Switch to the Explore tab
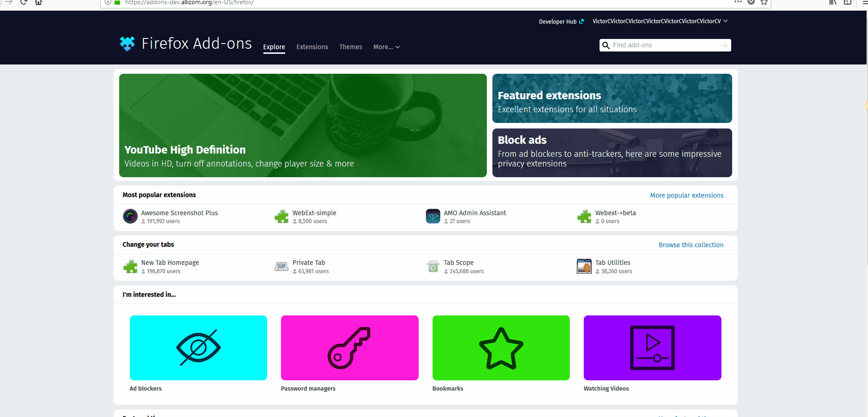The height and width of the screenshot is (417, 868). point(274,47)
